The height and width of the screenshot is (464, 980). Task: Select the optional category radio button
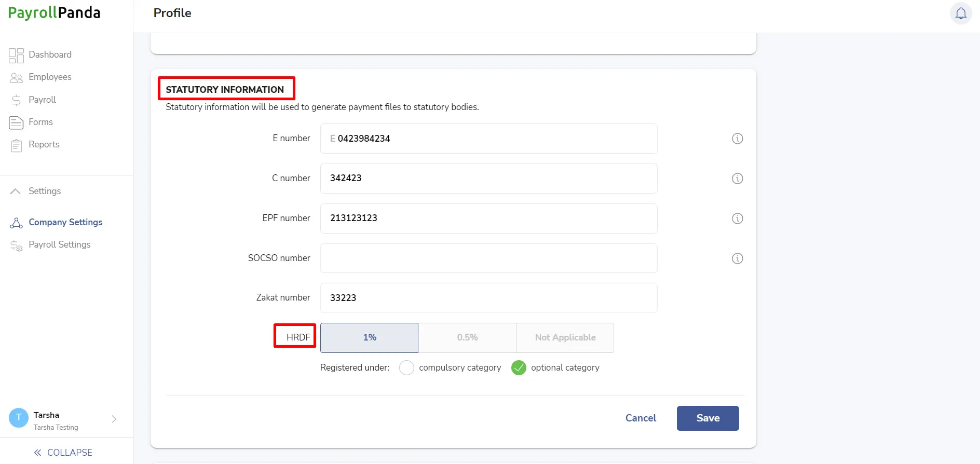coord(519,367)
